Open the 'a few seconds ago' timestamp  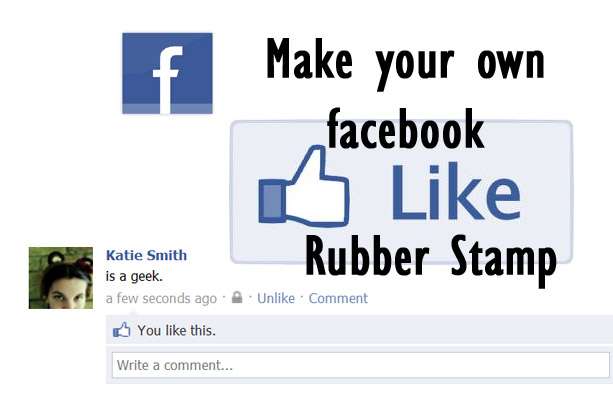[x=161, y=299]
